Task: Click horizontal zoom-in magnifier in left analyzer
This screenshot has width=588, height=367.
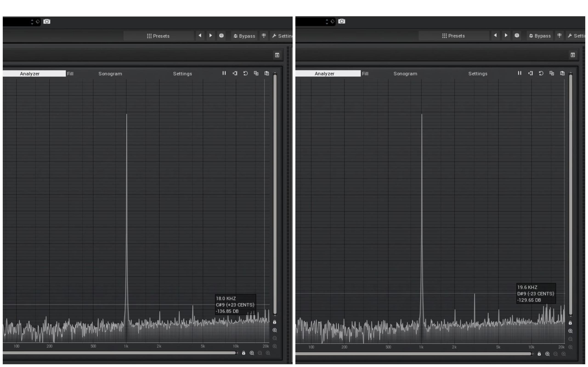Action: tap(252, 353)
